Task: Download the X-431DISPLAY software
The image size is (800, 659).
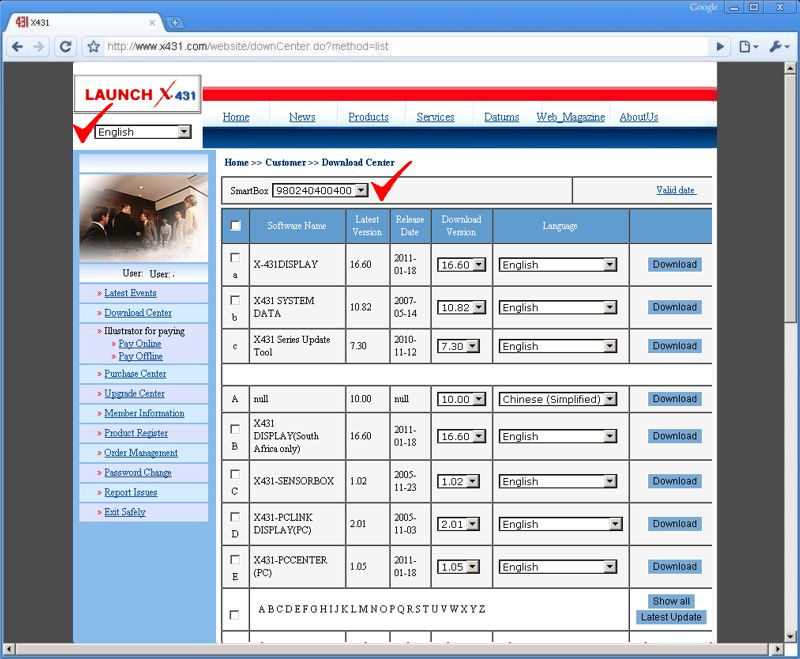Action: (x=674, y=264)
